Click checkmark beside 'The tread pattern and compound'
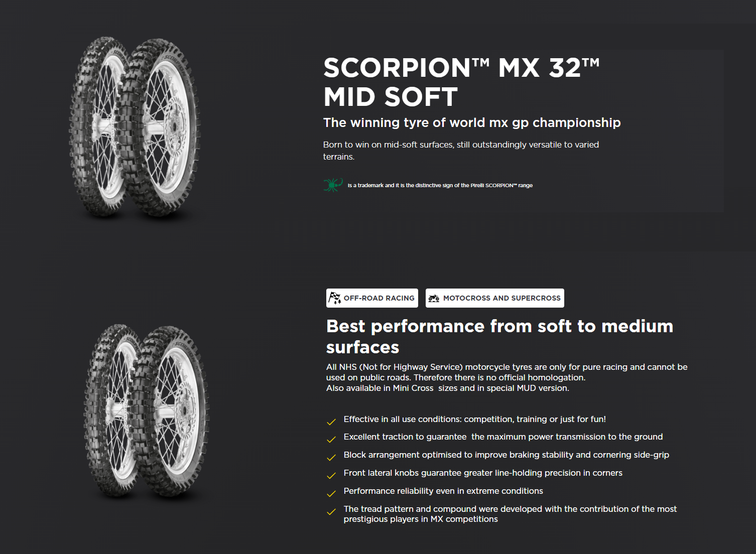This screenshot has width=756, height=554. (x=331, y=512)
